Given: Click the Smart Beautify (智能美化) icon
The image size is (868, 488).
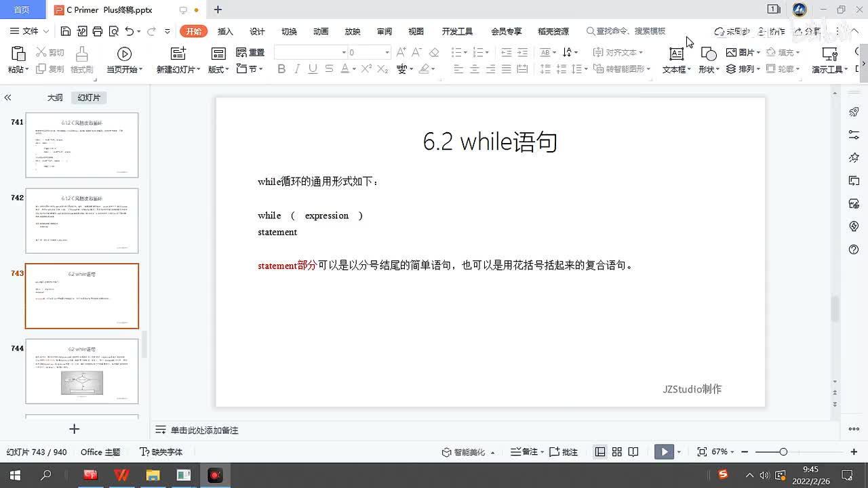Looking at the screenshot, I should pos(446,452).
